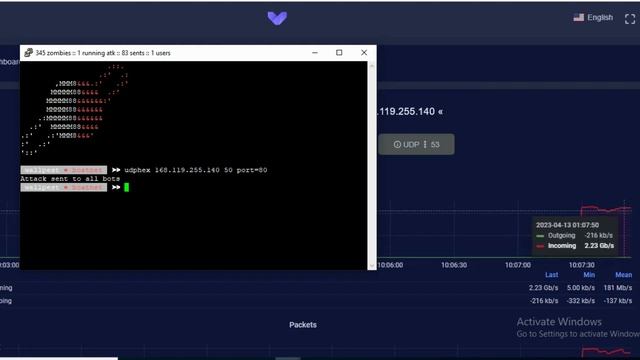Click the 10:07:00 time axis label

(x=518, y=265)
